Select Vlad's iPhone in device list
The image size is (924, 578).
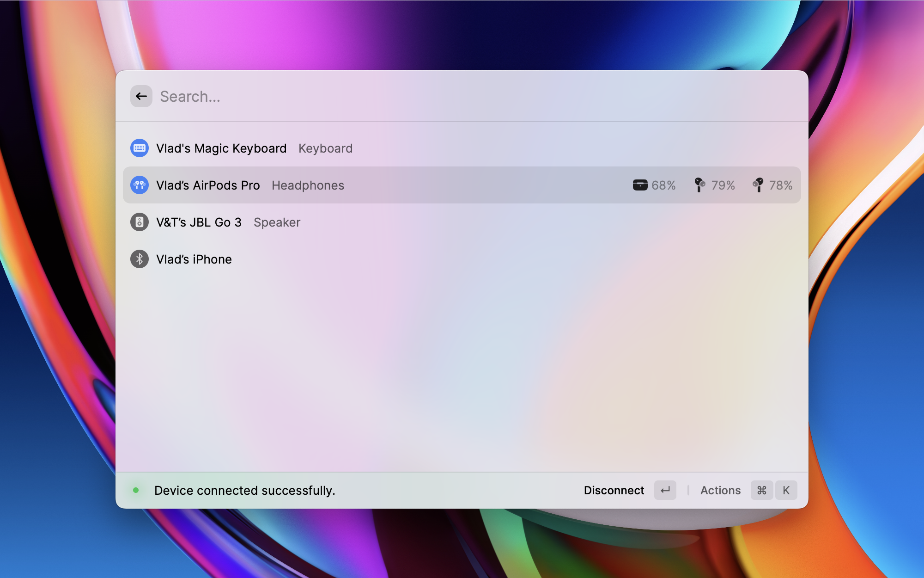tap(194, 259)
